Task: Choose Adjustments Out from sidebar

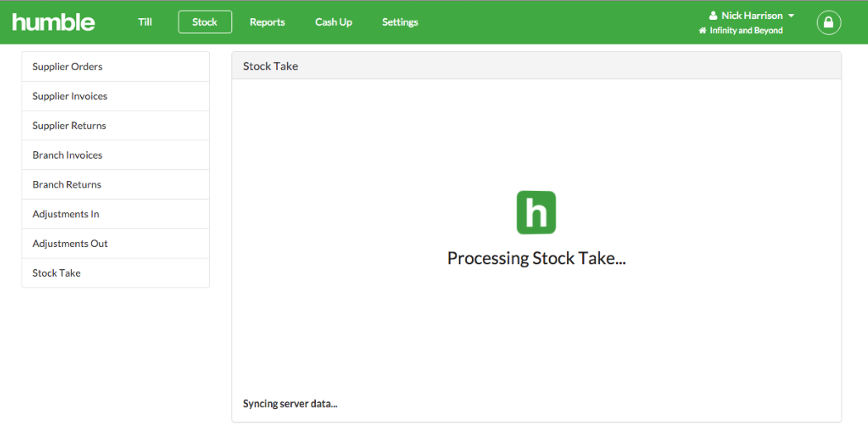Action: [x=116, y=244]
